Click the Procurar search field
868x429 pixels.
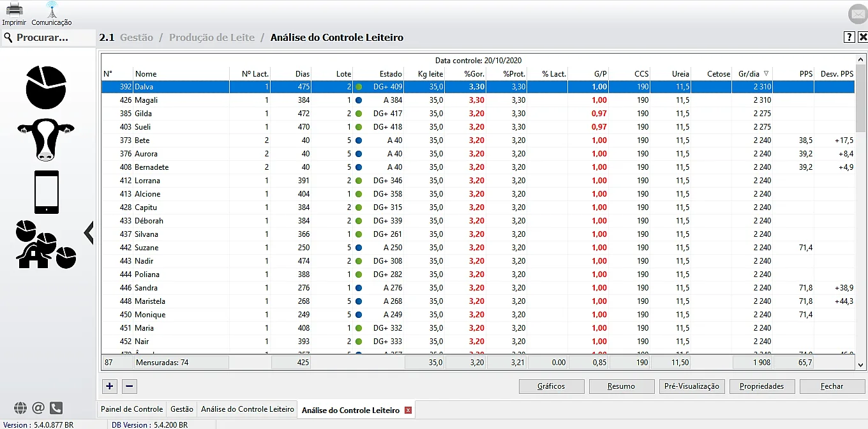48,38
